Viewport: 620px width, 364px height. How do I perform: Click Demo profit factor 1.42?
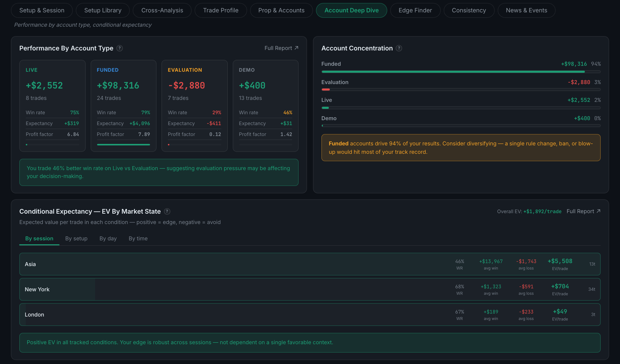(286, 134)
